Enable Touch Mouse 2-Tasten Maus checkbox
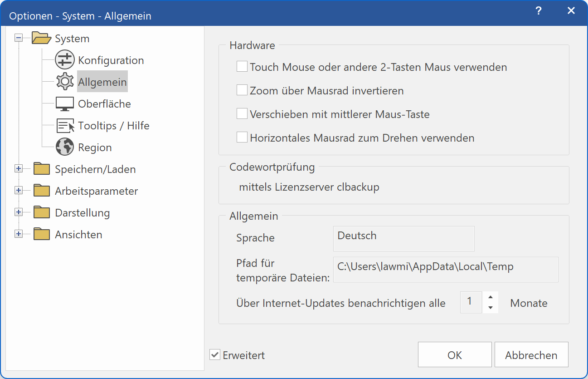The image size is (588, 379). coord(242,67)
